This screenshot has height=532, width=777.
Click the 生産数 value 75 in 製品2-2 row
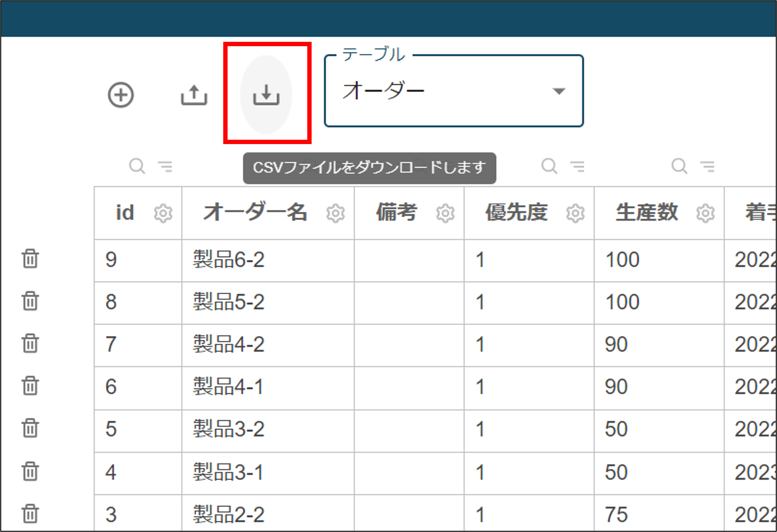[x=659, y=513]
